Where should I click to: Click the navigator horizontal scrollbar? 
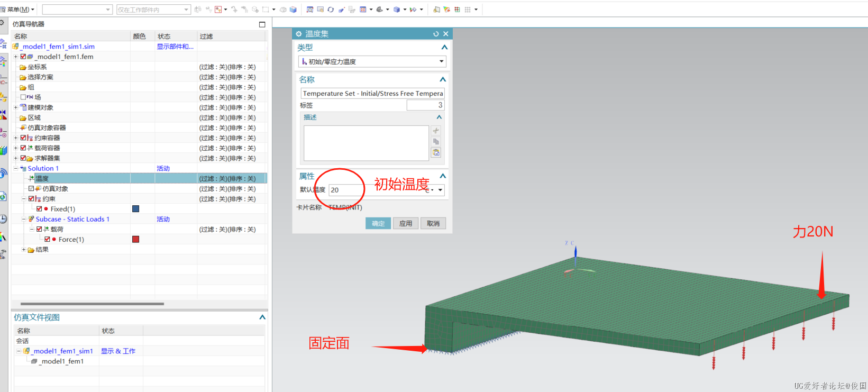(92, 304)
